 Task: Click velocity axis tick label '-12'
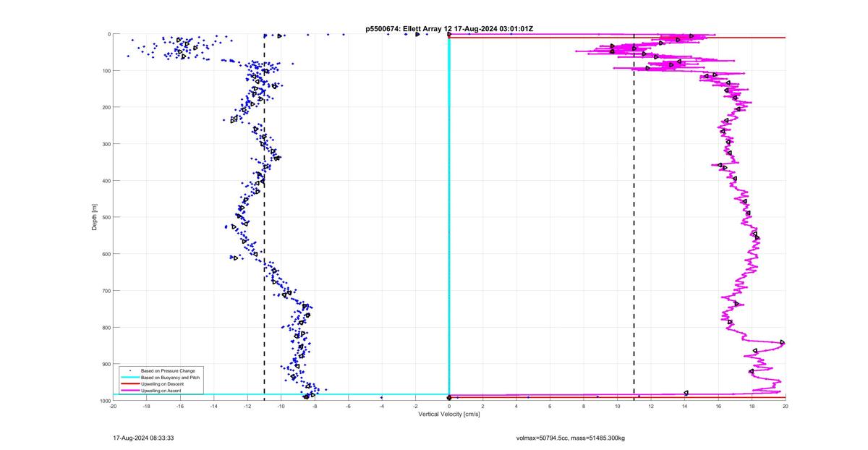click(247, 407)
